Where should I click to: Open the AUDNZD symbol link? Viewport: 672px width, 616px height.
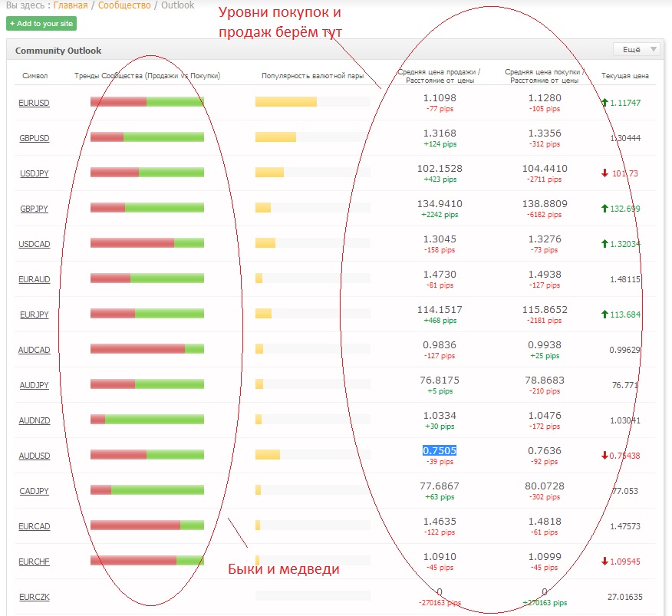click(35, 420)
